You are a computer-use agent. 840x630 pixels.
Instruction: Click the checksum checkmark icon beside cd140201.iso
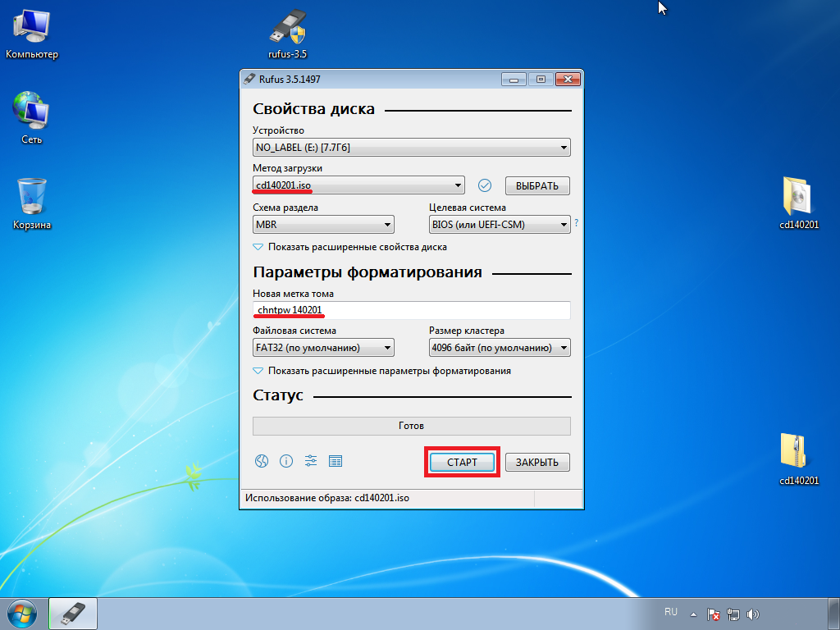click(x=484, y=185)
